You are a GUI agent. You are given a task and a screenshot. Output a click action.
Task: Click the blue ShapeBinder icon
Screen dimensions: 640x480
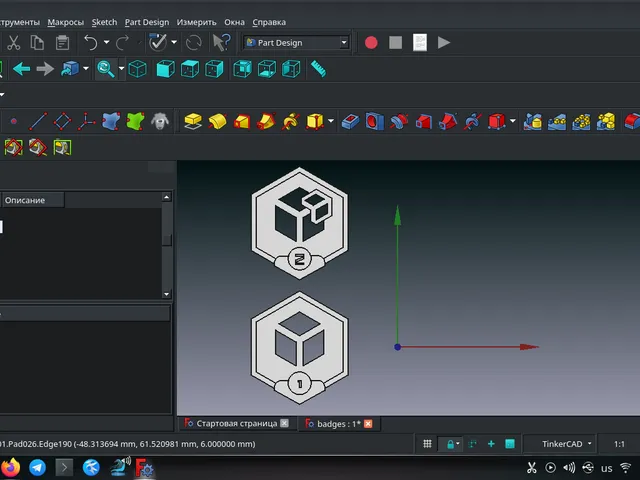point(111,121)
